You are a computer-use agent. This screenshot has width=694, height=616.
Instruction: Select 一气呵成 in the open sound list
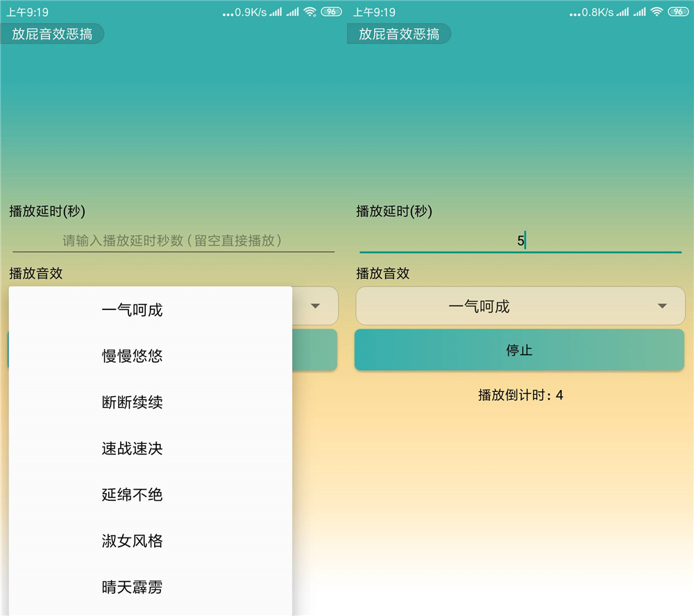coord(132,310)
